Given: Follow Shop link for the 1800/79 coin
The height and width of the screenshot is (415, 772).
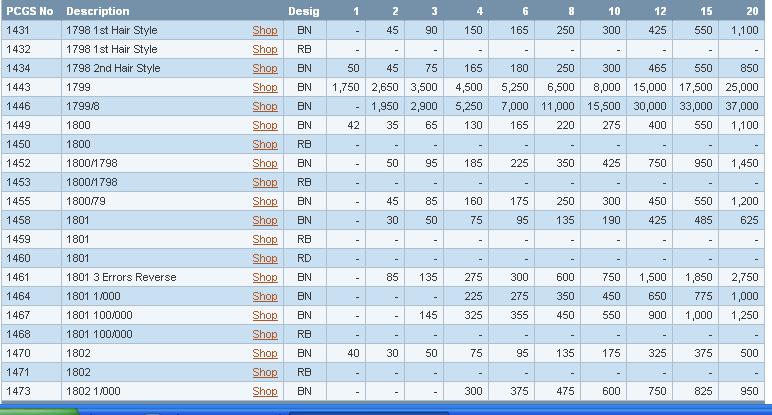Looking at the screenshot, I should click(x=264, y=201).
